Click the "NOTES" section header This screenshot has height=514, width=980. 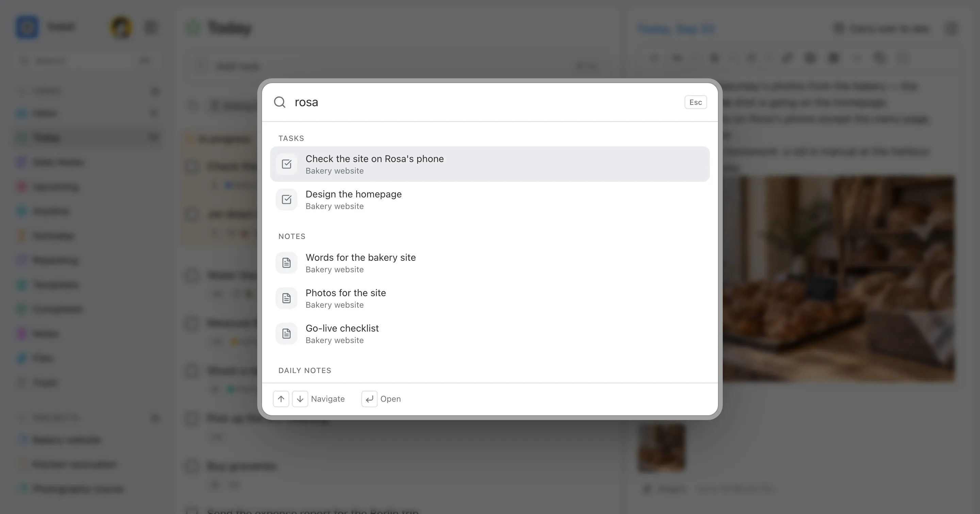click(292, 236)
